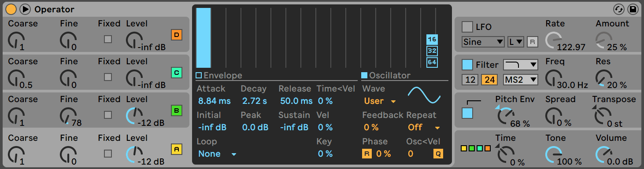Click the Time<Vel value 0 %

pyautogui.click(x=325, y=101)
